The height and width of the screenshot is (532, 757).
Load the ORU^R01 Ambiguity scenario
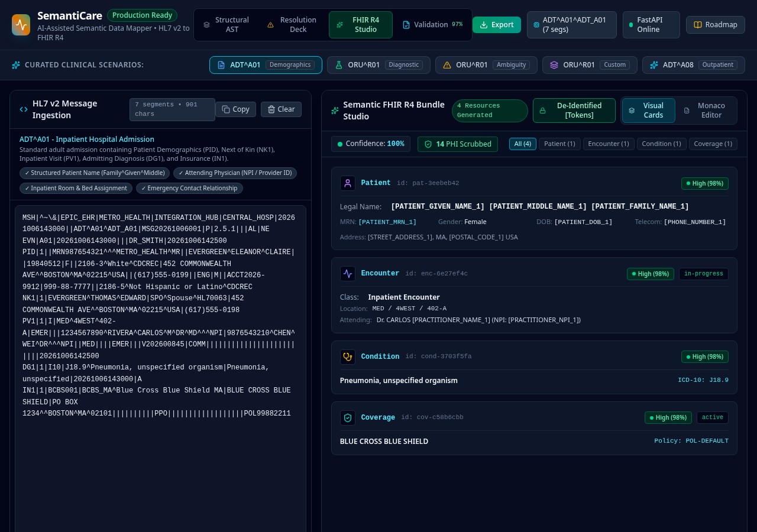486,65
